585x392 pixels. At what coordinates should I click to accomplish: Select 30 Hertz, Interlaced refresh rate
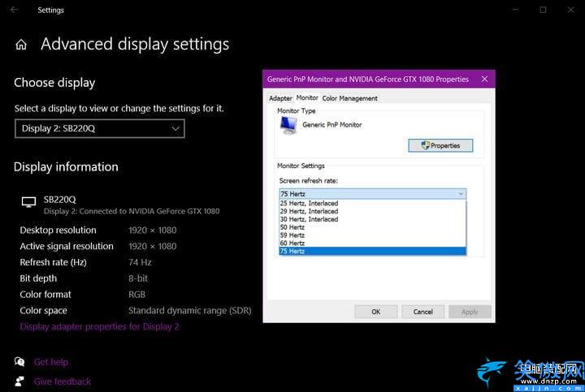tap(372, 219)
